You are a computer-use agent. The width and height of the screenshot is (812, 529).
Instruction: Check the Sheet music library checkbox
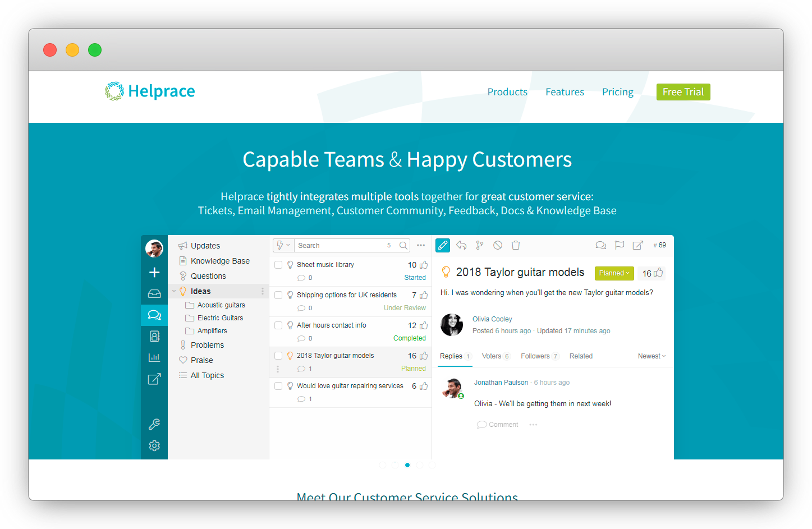tap(278, 265)
